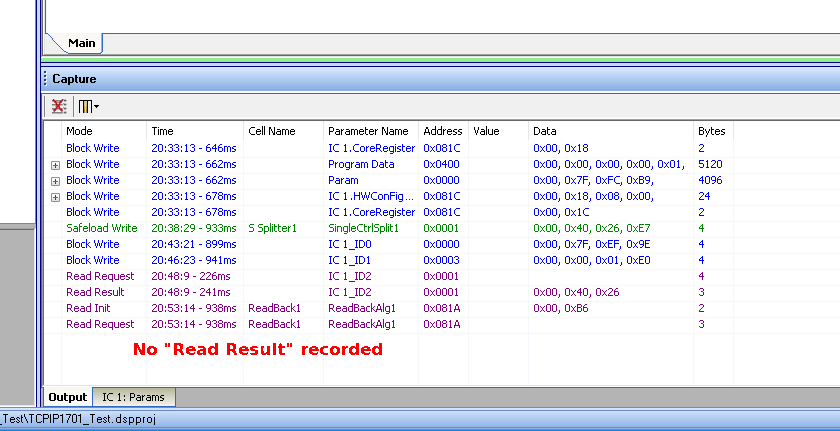Click the data 0x00, 0x40, 0x26, 0xE7

pyautogui.click(x=591, y=228)
